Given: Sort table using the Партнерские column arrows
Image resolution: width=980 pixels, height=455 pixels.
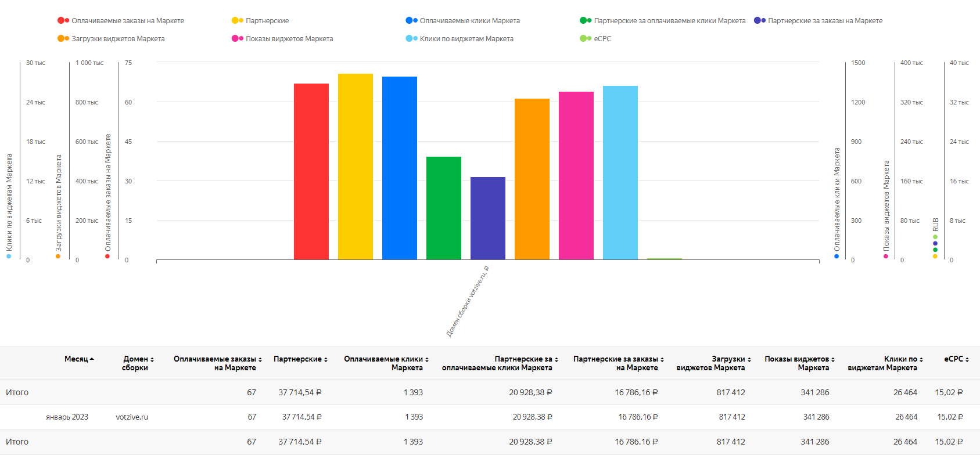Looking at the screenshot, I should click(x=326, y=360).
